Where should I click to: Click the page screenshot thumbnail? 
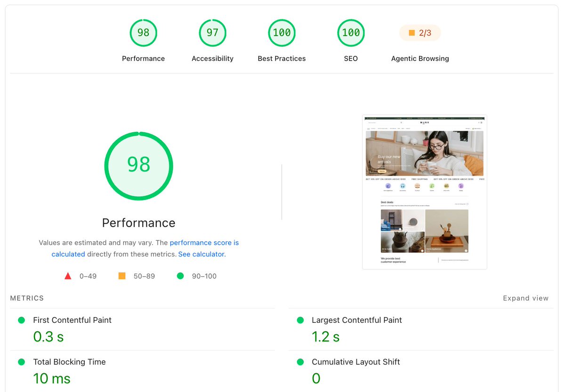point(425,192)
